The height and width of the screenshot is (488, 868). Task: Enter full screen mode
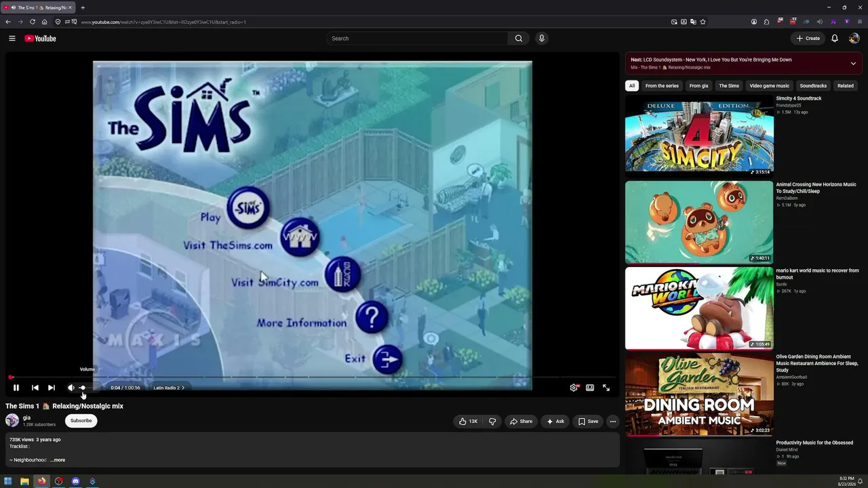606,388
